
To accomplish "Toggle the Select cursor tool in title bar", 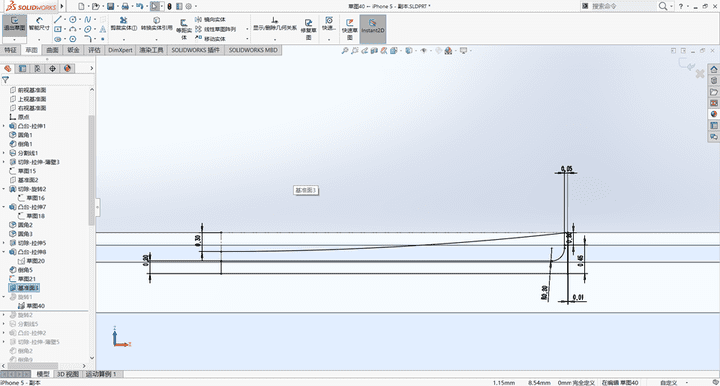I will 155,6.
